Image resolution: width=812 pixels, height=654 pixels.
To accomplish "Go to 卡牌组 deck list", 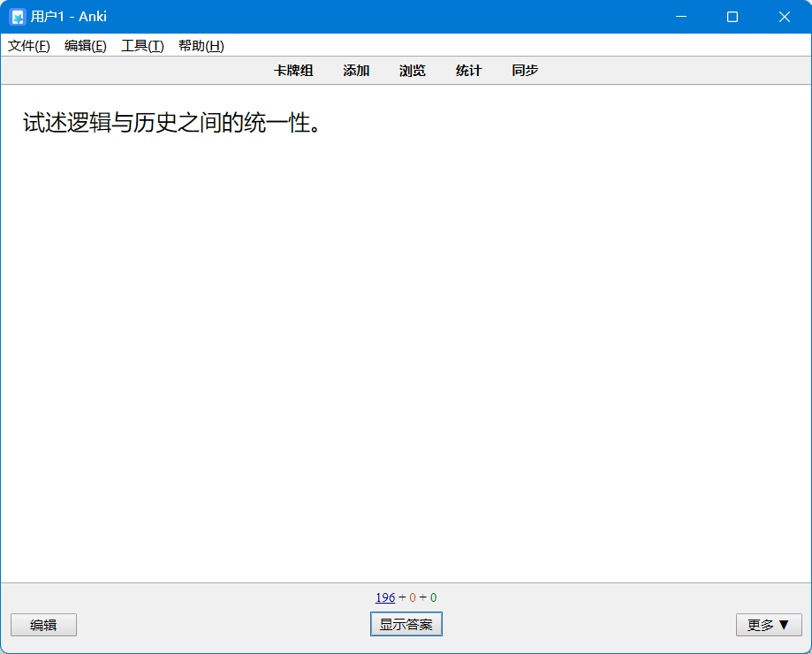I will (x=293, y=71).
